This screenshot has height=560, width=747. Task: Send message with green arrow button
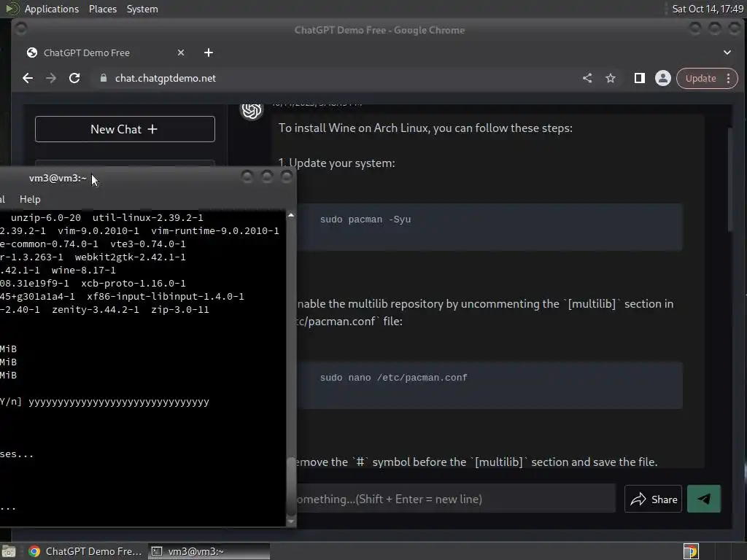[704, 499]
